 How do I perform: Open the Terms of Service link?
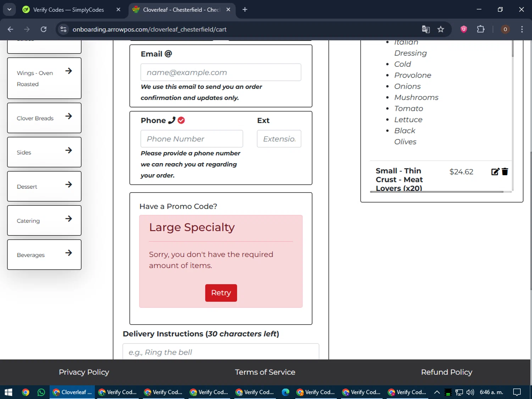click(x=265, y=372)
